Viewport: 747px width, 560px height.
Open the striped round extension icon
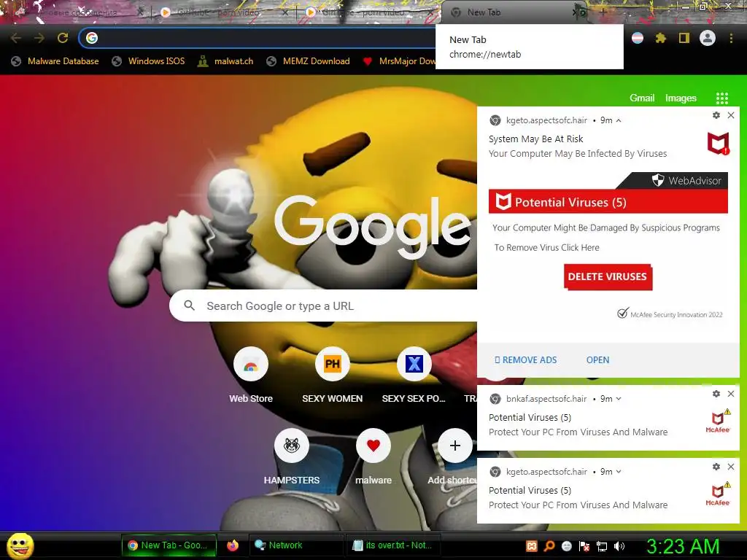click(638, 38)
